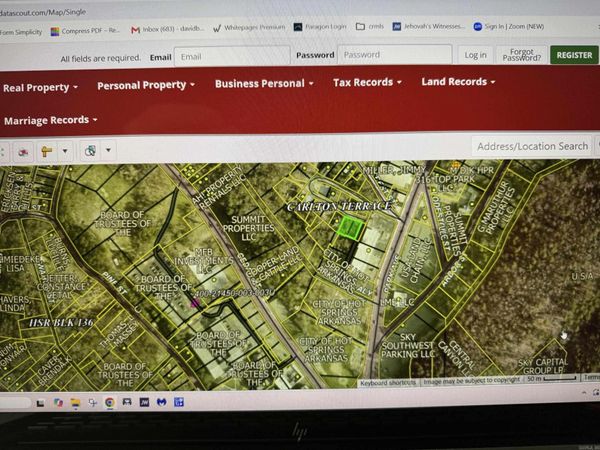Launch the JW app in taskbar
Viewport: 600px width, 450px height.
[144, 402]
